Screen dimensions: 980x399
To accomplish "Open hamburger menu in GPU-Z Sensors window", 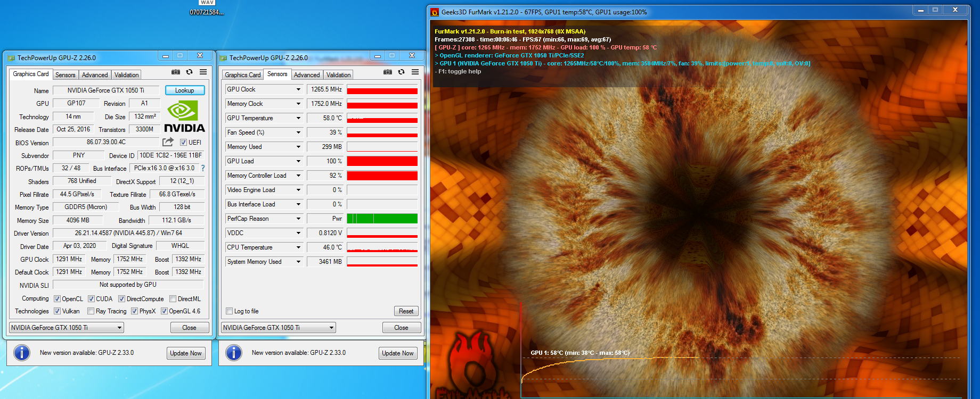I will pyautogui.click(x=415, y=72).
